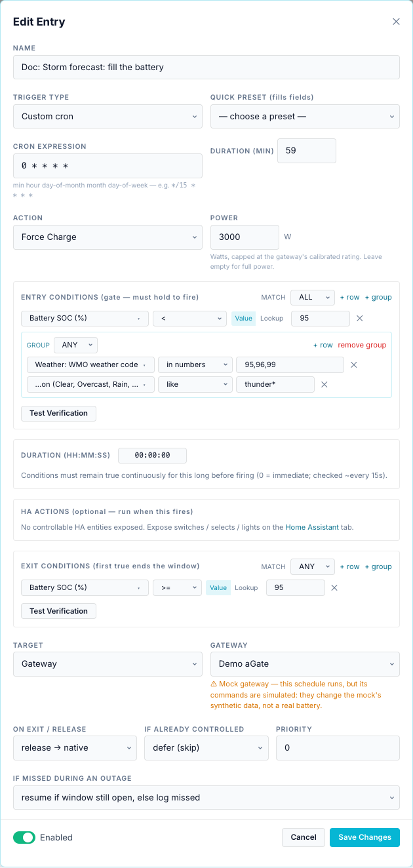Screen dimensions: 413x868
Task: Open the Weather: WMO weather code selector
Action: pos(90,365)
